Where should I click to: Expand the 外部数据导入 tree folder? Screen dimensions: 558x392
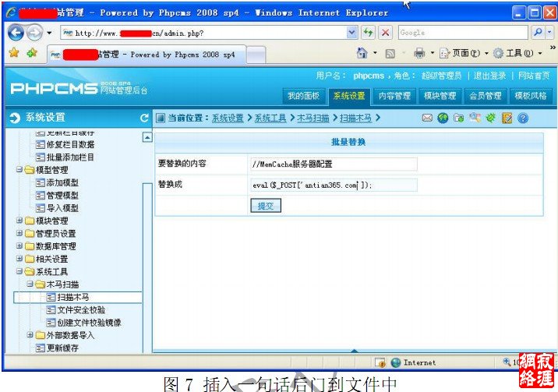[30, 335]
